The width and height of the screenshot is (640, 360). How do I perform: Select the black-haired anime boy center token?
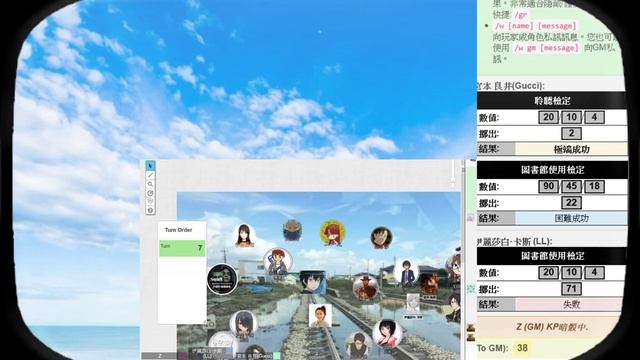[312, 282]
